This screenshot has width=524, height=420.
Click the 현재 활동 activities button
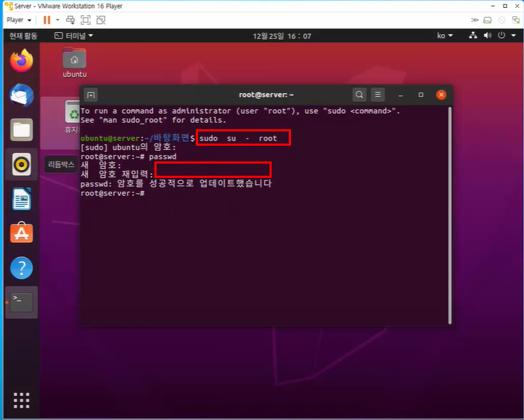tap(24, 36)
